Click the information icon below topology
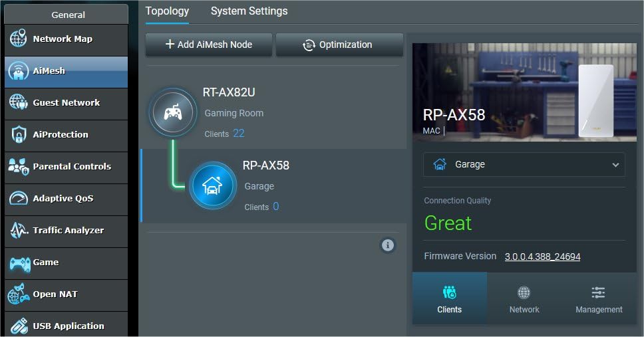The width and height of the screenshot is (644, 337). pyautogui.click(x=387, y=245)
